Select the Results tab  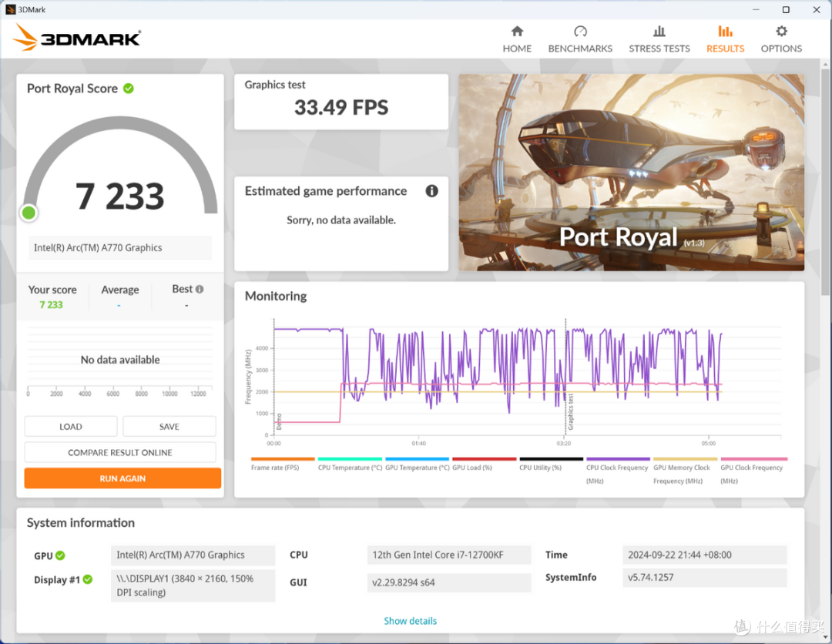725,39
